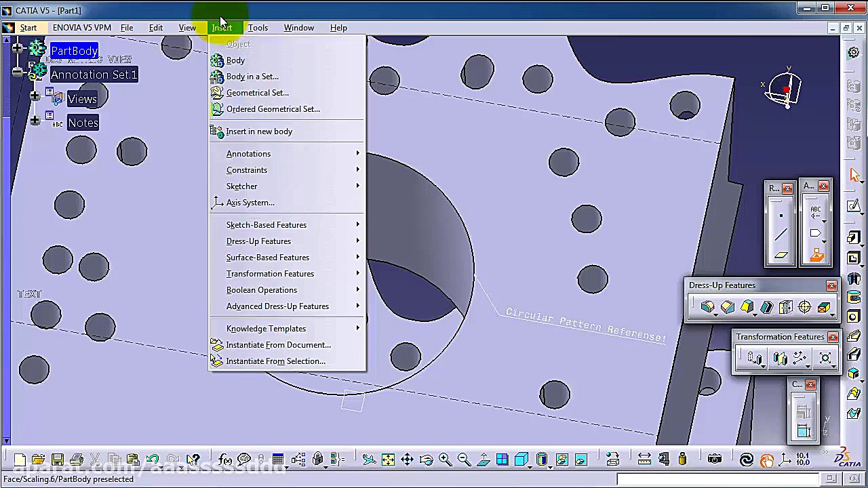Activate Fly Mode with the airplane icon

[369, 460]
